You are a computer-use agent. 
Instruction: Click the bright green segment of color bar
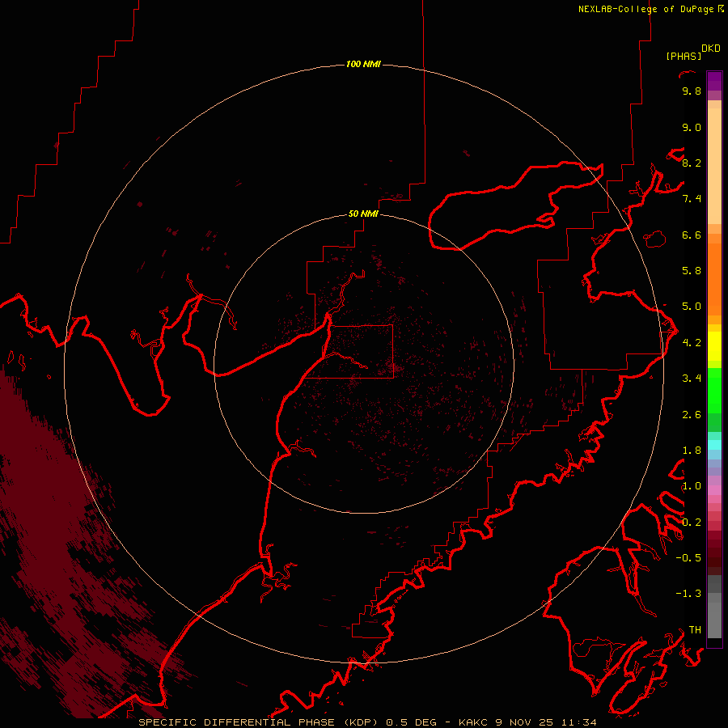[x=714, y=389]
